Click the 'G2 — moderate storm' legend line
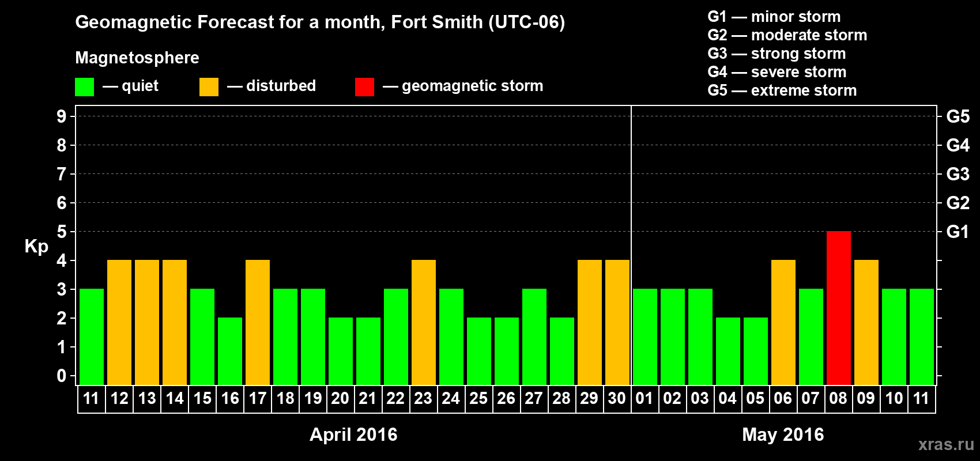The width and height of the screenshot is (980, 461). pos(787,35)
